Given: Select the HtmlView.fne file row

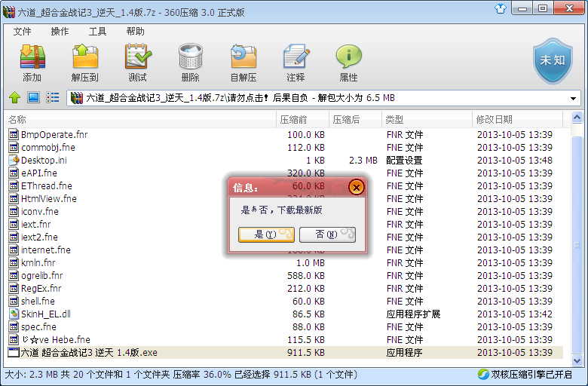Looking at the screenshot, I should click(x=285, y=198).
